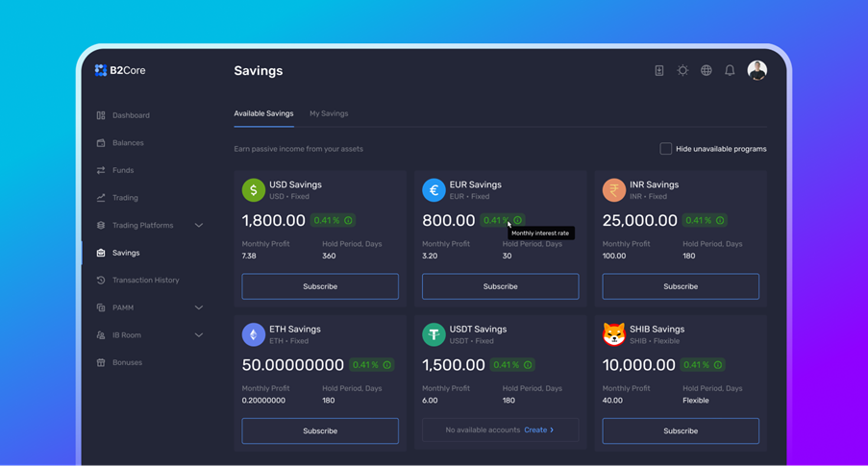Go to Dashboard in the sidebar
This screenshot has width=868, height=466.
(x=131, y=115)
